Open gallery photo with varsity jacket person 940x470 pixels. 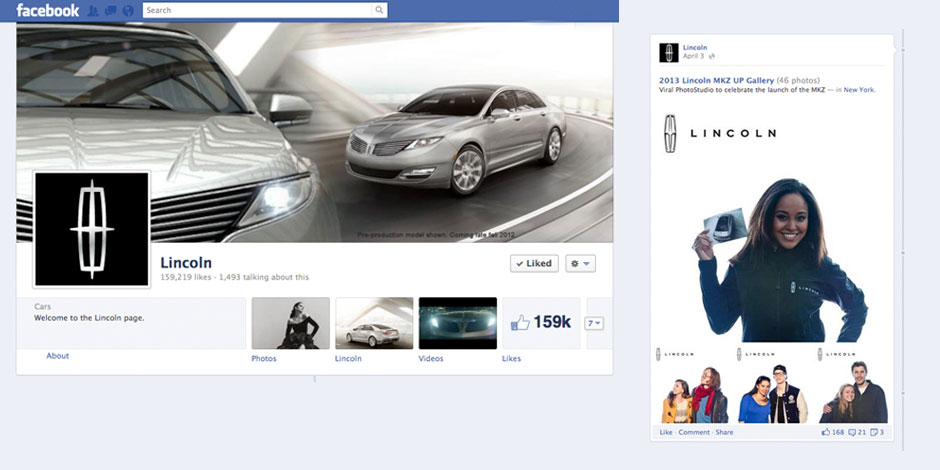pyautogui.click(x=773, y=386)
